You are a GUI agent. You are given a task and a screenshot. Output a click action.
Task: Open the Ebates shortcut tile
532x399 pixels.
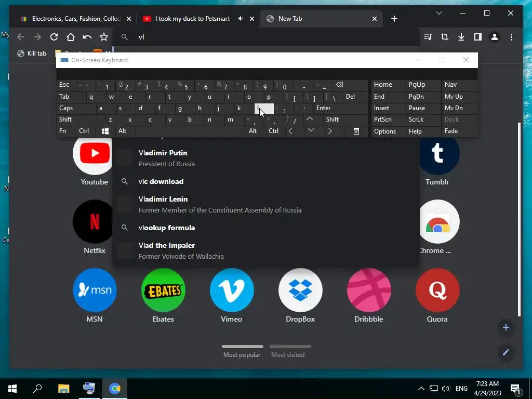163,295
